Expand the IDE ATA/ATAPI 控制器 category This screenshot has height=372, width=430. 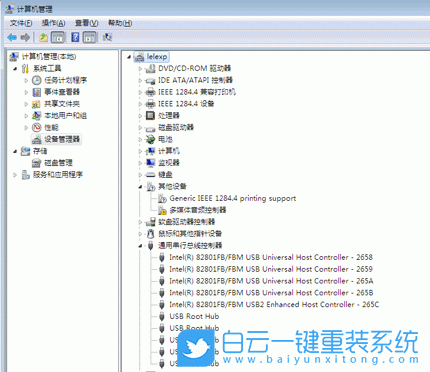pyautogui.click(x=140, y=80)
